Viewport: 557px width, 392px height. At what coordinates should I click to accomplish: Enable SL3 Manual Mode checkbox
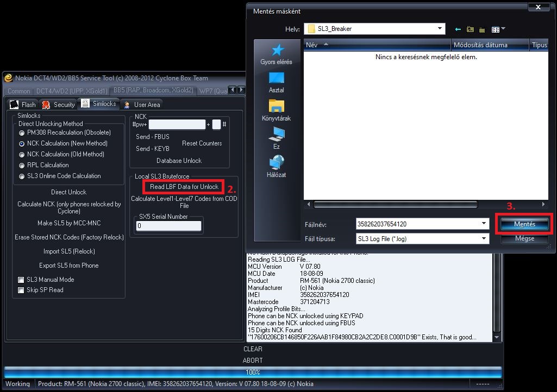(x=21, y=280)
